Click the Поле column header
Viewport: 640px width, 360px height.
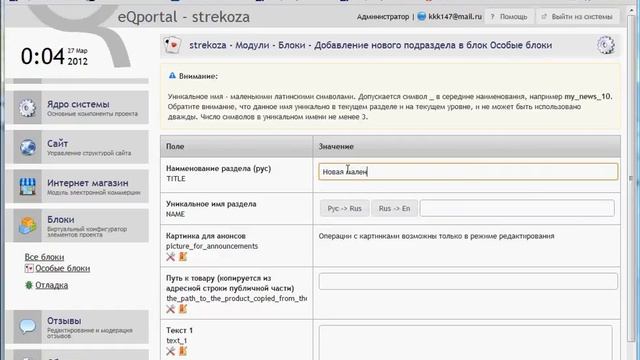pos(236,147)
